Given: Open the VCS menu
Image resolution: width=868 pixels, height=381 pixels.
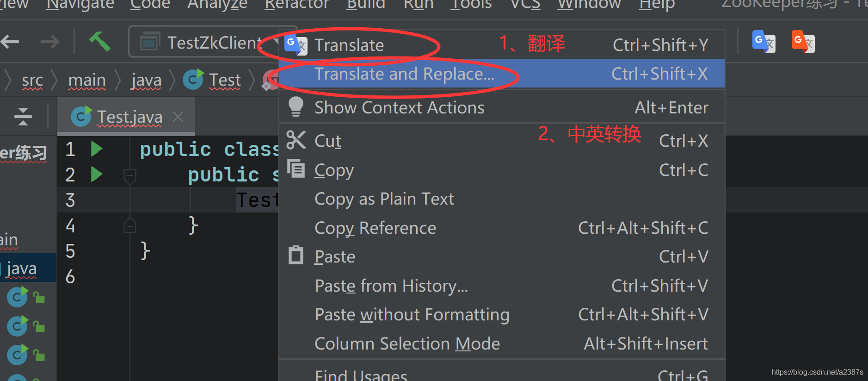Looking at the screenshot, I should pos(525,4).
